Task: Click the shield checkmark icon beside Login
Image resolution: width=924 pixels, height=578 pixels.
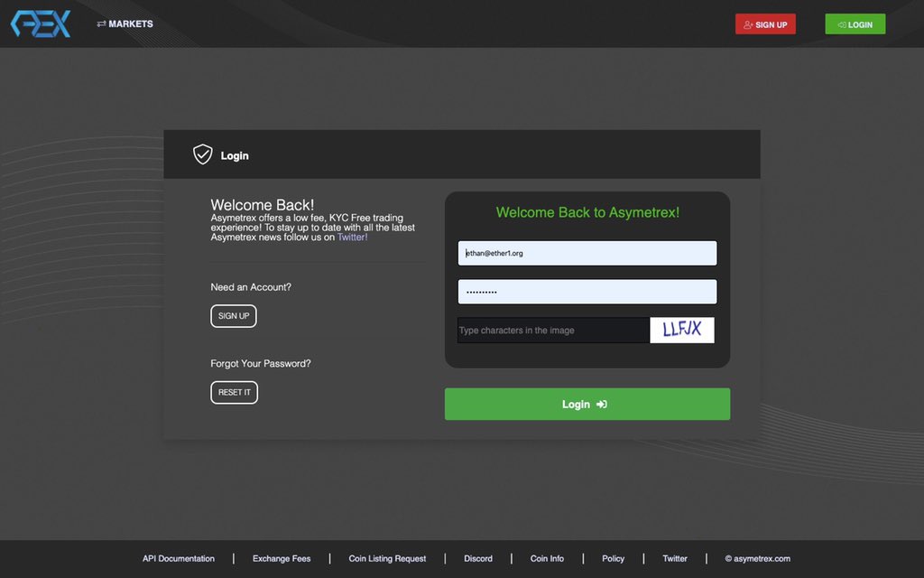Action: 202,154
